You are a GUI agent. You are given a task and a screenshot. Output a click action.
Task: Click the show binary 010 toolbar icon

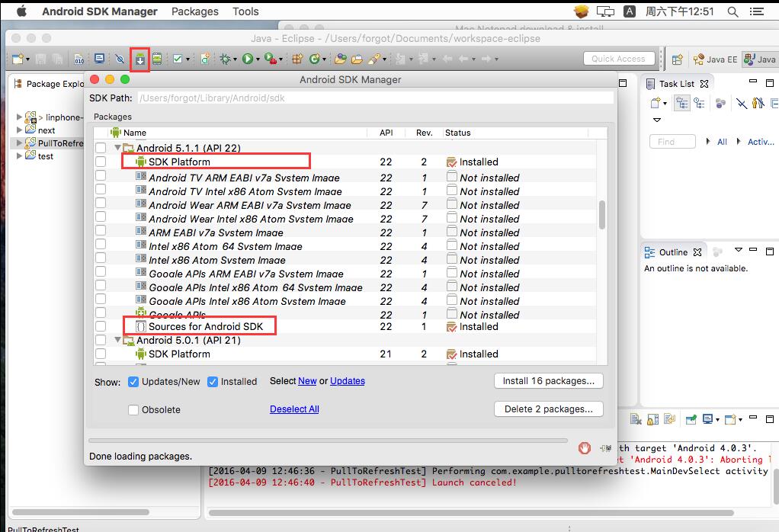(79, 59)
